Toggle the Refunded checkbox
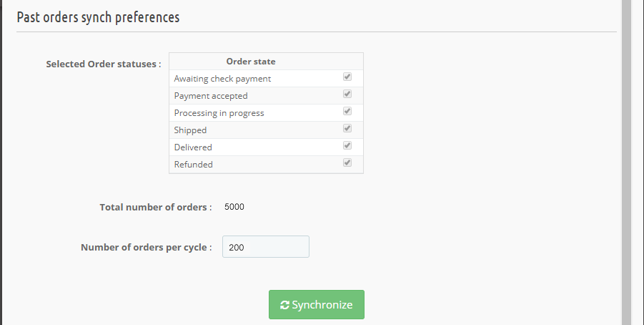This screenshot has height=325, width=644. pyautogui.click(x=347, y=163)
